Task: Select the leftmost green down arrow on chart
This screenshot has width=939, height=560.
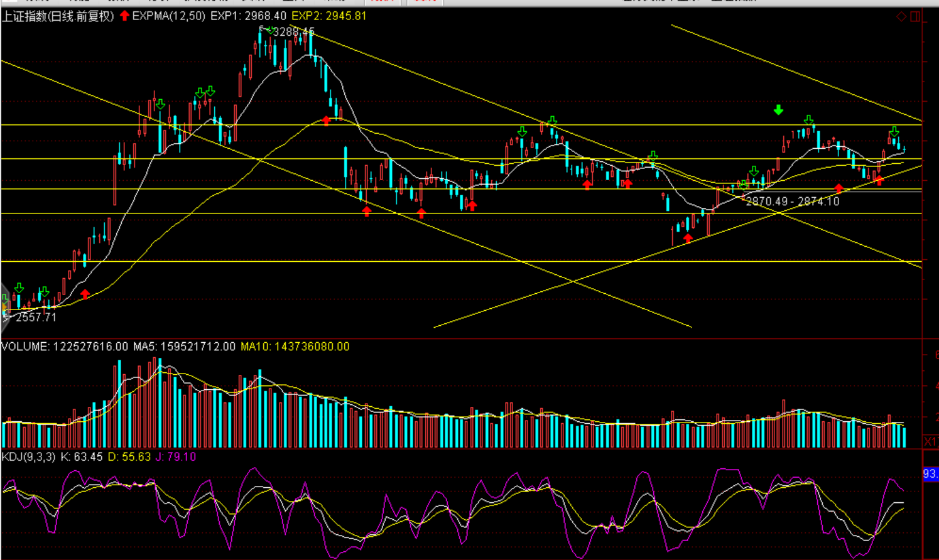Action: point(19,288)
